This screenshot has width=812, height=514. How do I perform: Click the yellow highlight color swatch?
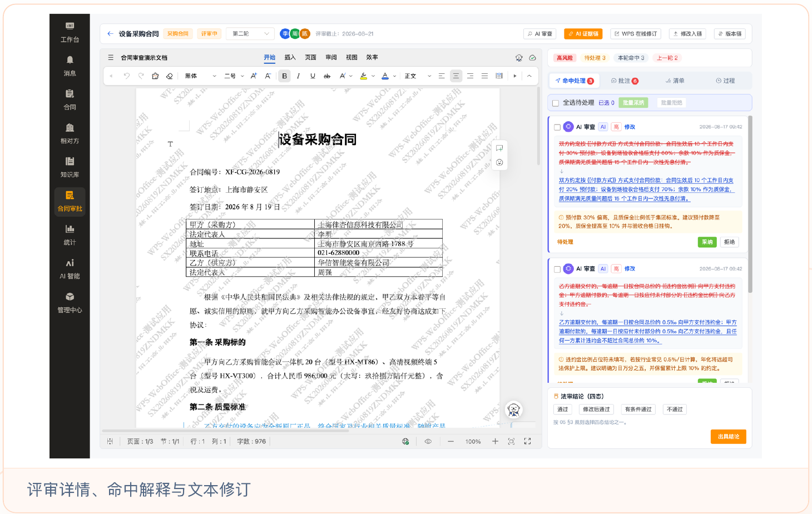tap(364, 76)
